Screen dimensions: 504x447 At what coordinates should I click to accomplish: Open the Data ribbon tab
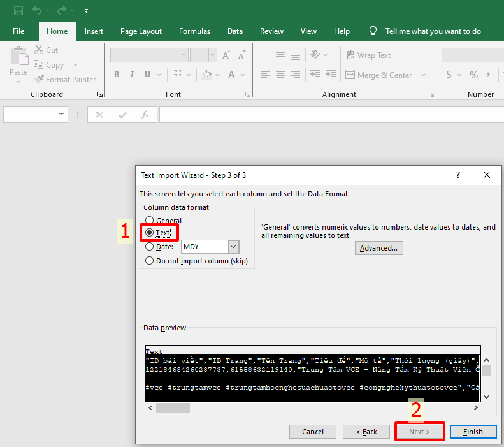(x=235, y=31)
